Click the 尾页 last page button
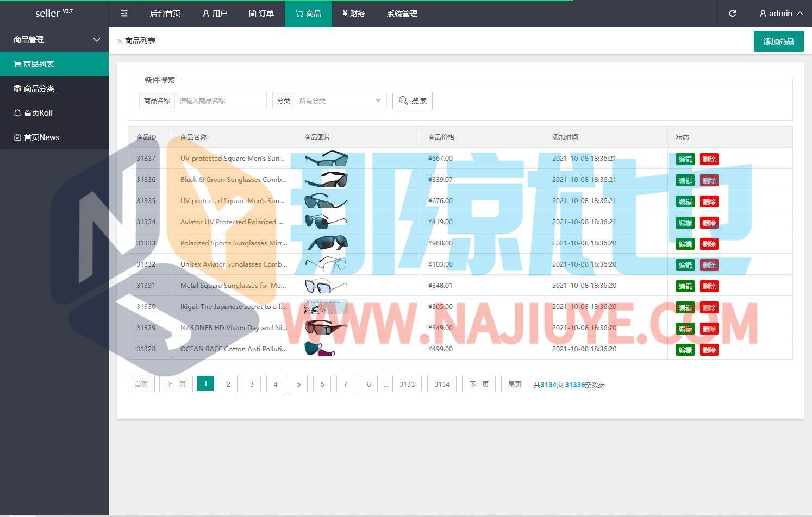This screenshot has width=812, height=517. coord(514,384)
